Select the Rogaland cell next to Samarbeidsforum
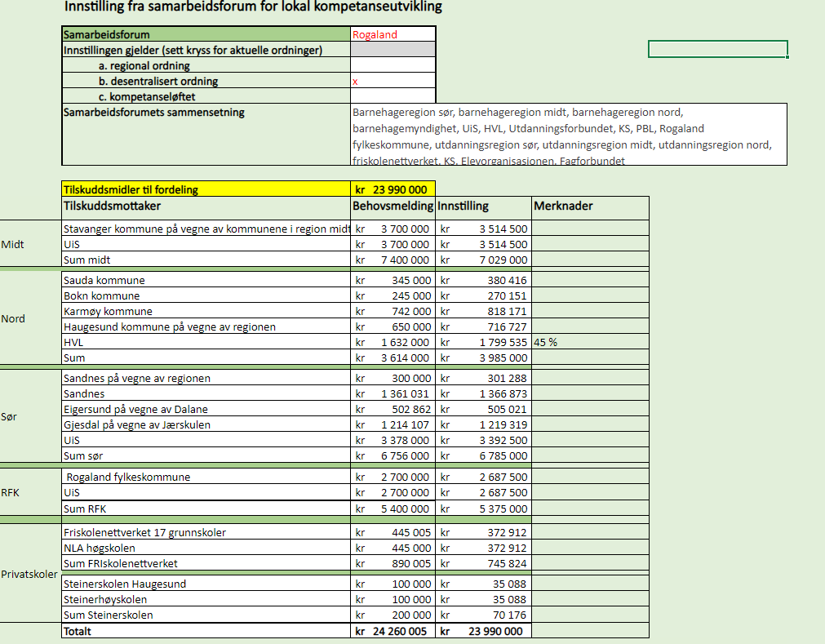 coord(393,34)
